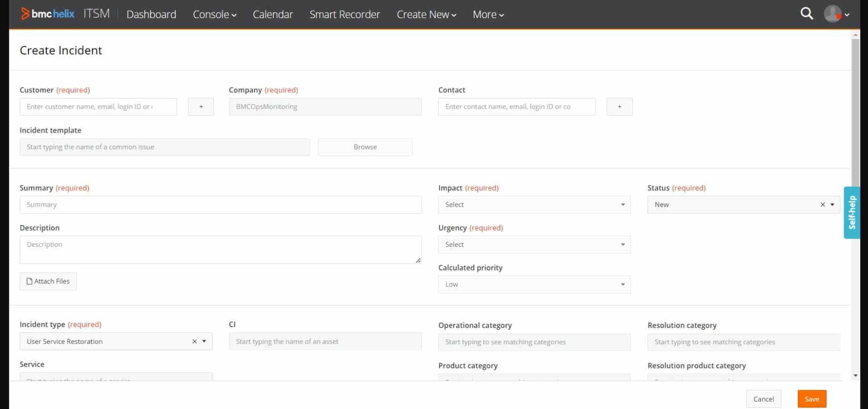Image resolution: width=868 pixels, height=409 pixels.
Task: Clear the Incident type selection
Action: click(194, 342)
